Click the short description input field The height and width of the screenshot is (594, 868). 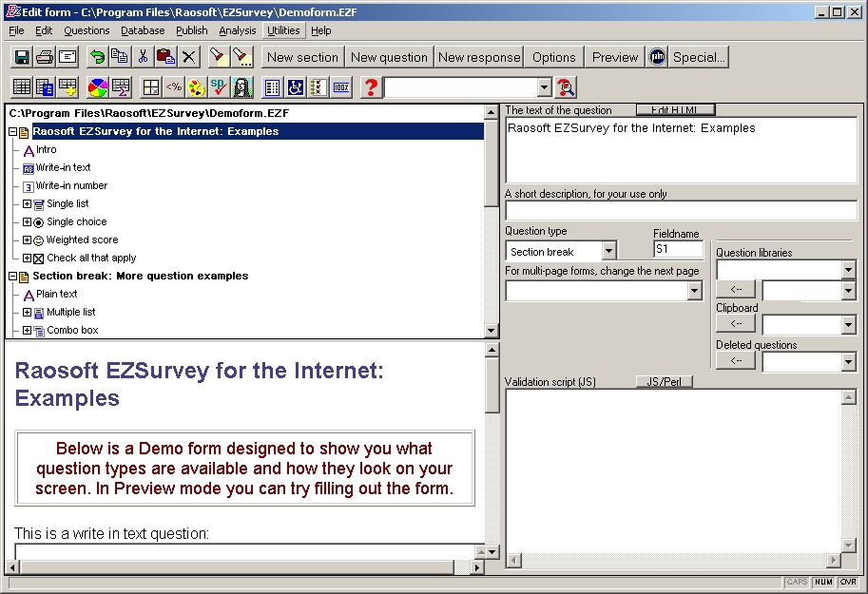(681, 210)
